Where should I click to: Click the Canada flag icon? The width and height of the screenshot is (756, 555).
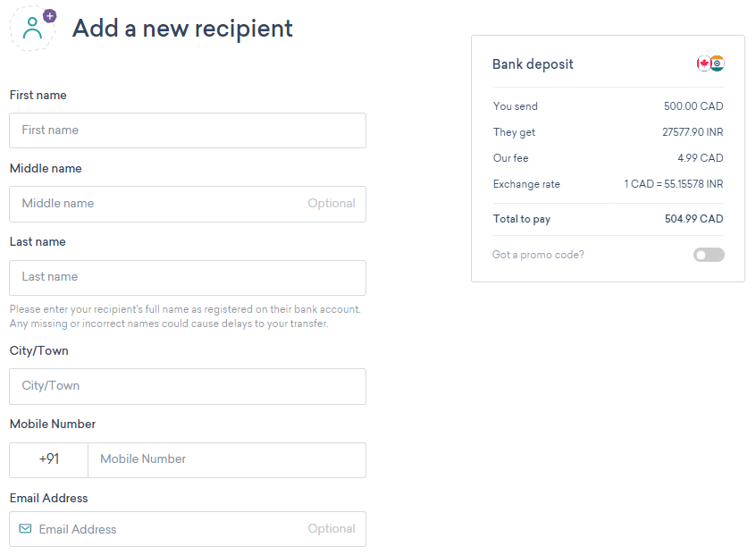(704, 64)
